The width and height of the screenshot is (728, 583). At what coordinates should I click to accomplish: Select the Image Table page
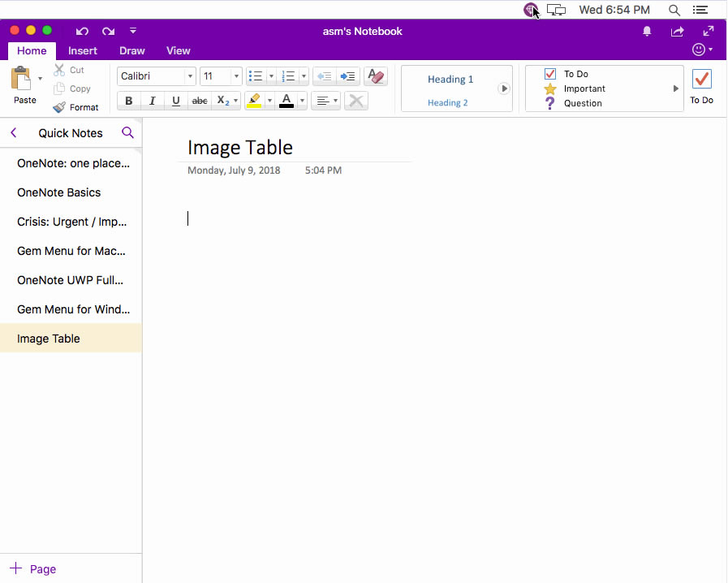coord(49,338)
